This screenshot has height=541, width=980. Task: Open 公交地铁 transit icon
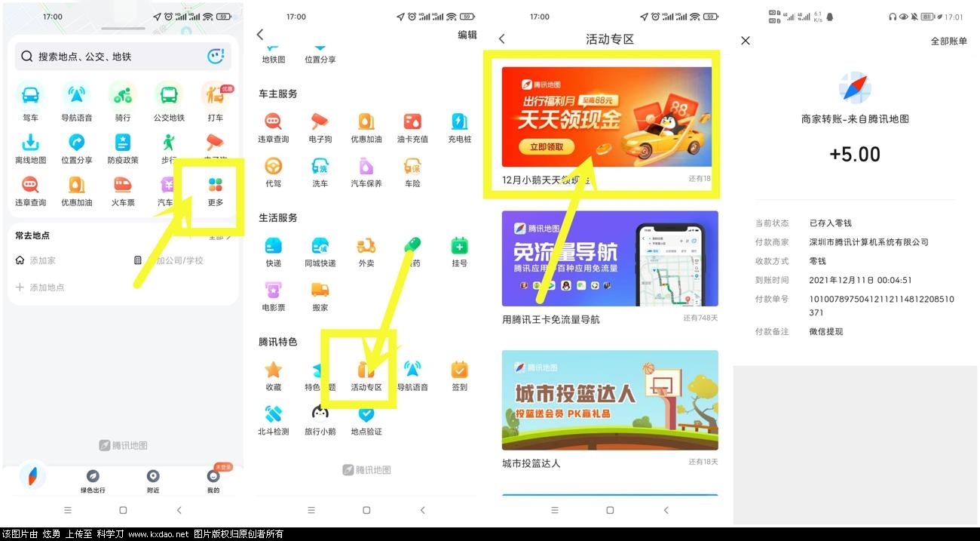[x=169, y=95]
